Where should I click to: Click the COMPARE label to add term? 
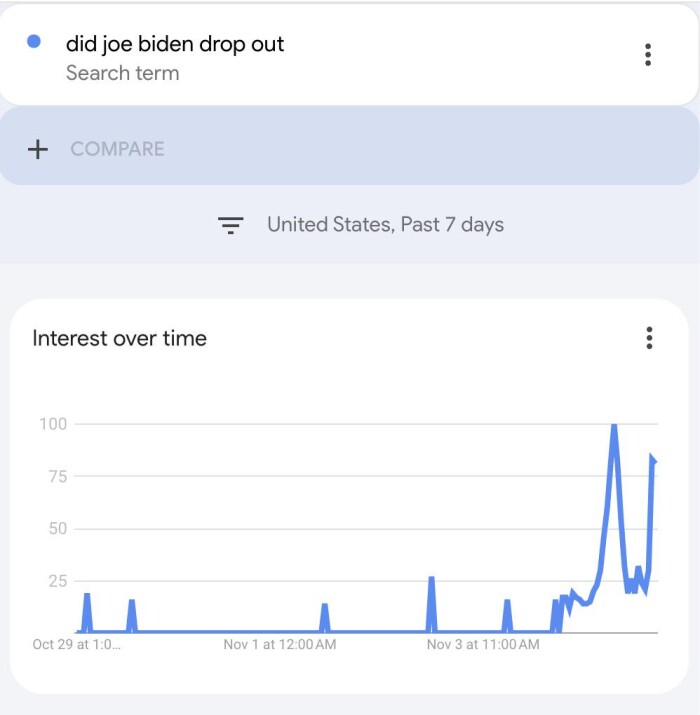click(117, 149)
